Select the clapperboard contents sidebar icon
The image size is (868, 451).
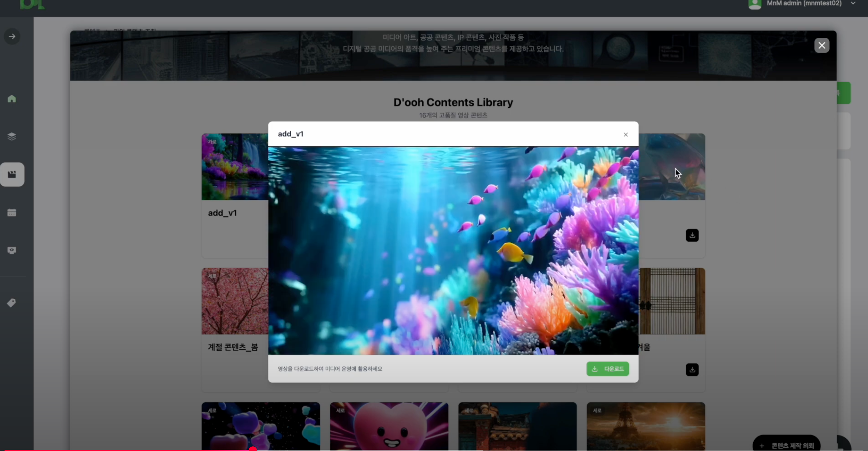[x=12, y=174]
